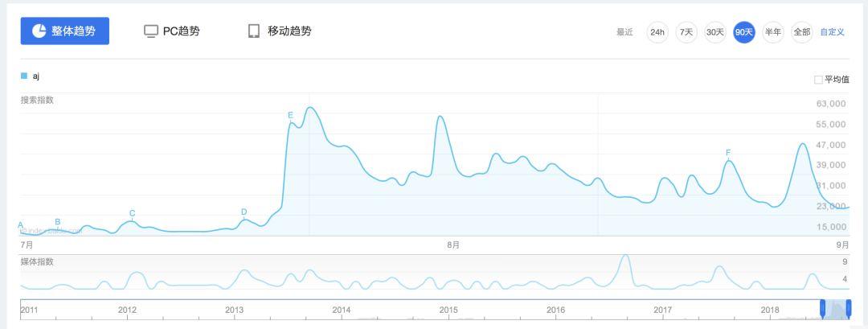Click the tablet icon beside 移动趋势

pyautogui.click(x=254, y=31)
